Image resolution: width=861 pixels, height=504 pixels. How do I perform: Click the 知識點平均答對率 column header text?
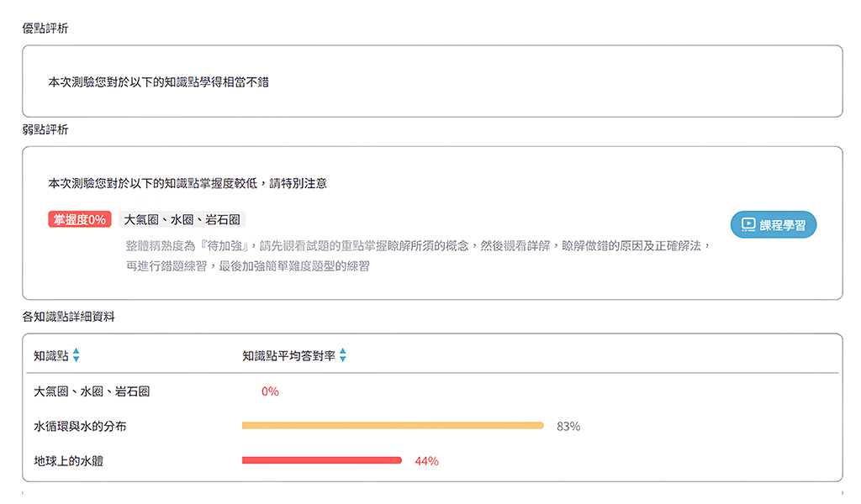click(x=288, y=356)
